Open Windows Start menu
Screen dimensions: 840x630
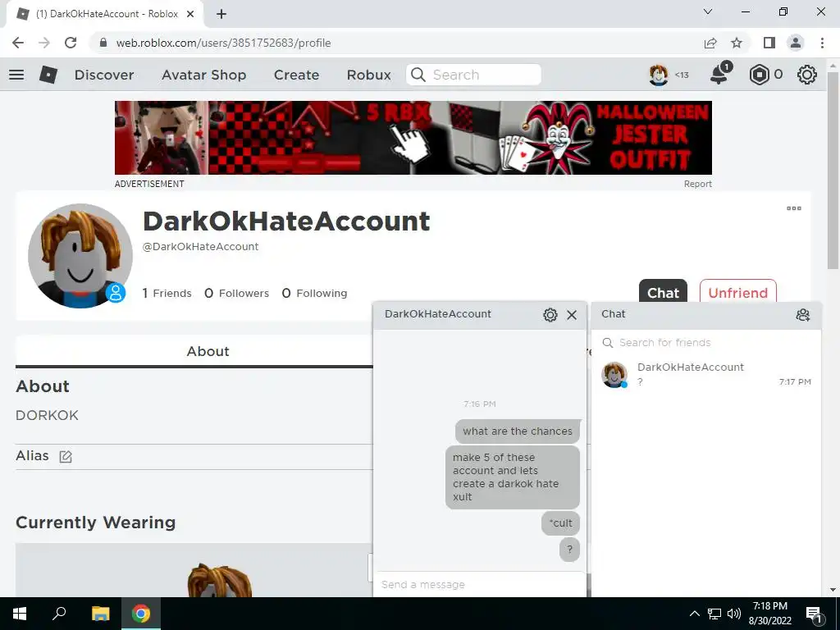point(20,614)
